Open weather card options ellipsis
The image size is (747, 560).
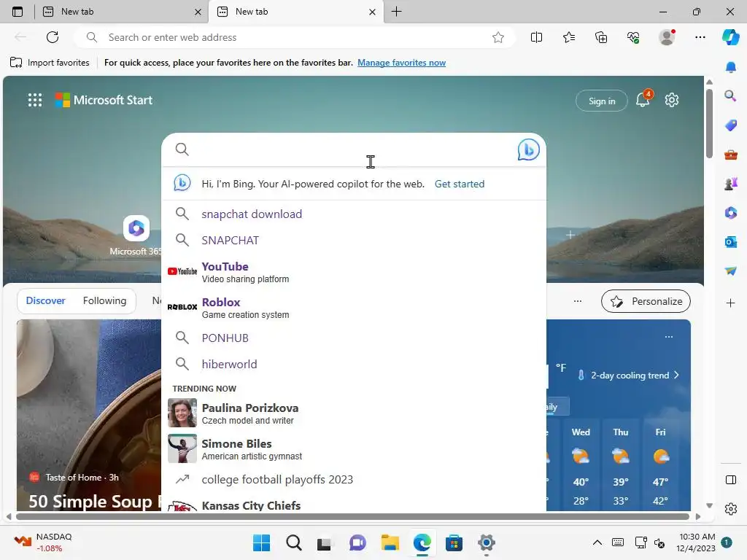pos(669,337)
